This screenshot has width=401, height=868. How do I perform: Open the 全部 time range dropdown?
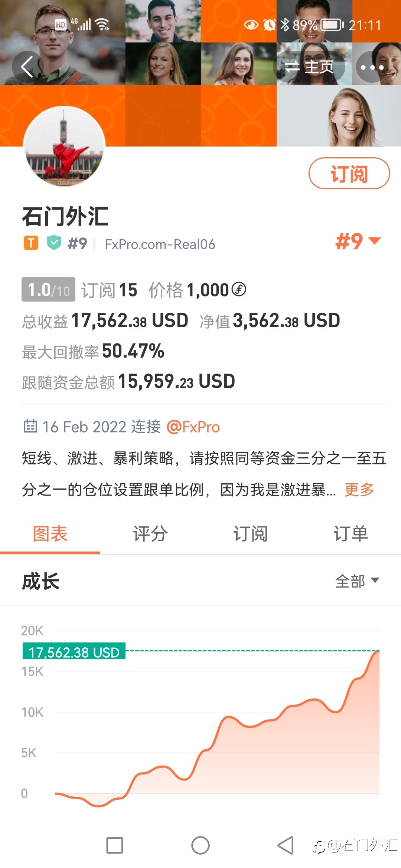click(357, 581)
